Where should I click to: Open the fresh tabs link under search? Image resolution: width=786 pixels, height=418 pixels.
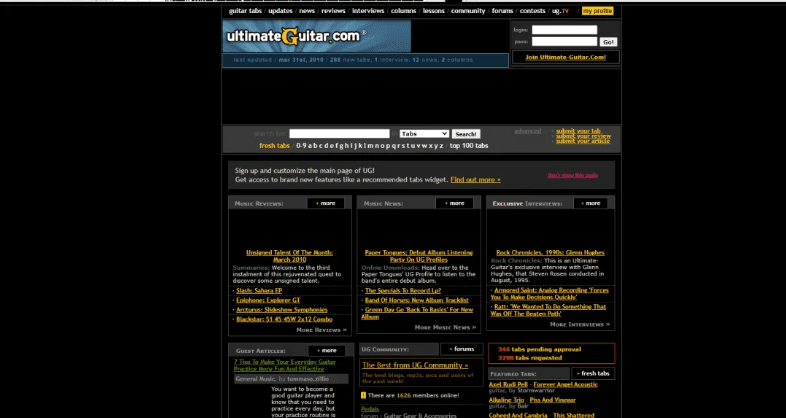(x=274, y=146)
